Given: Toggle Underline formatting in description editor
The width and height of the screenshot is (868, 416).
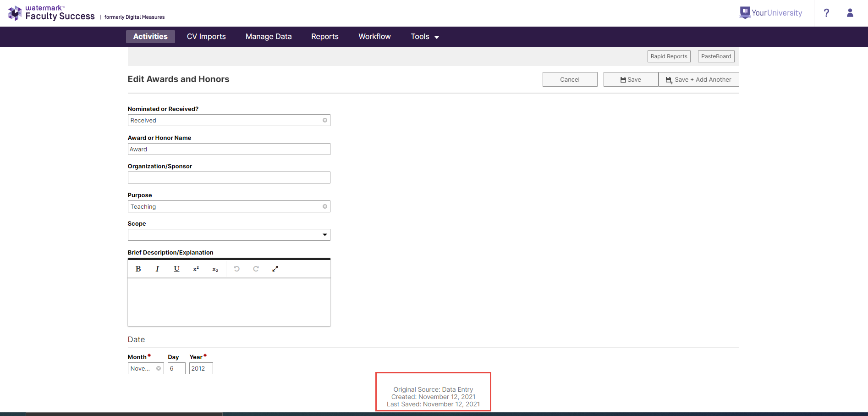Looking at the screenshot, I should pos(176,269).
